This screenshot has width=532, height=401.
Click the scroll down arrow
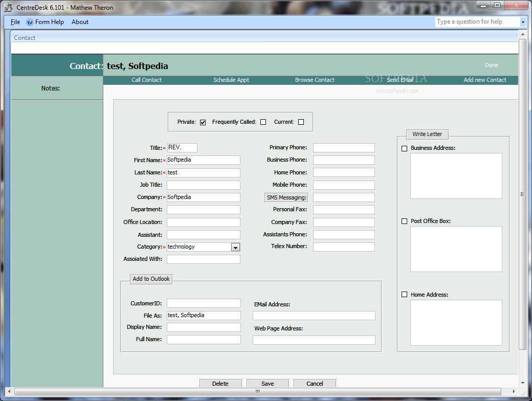point(522,383)
